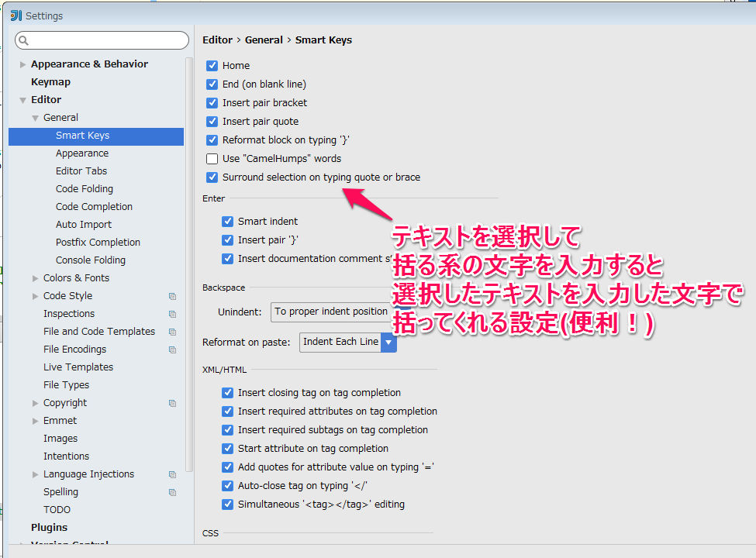Click the magnifier icon in the search field
The width and height of the screenshot is (756, 558).
tap(23, 40)
